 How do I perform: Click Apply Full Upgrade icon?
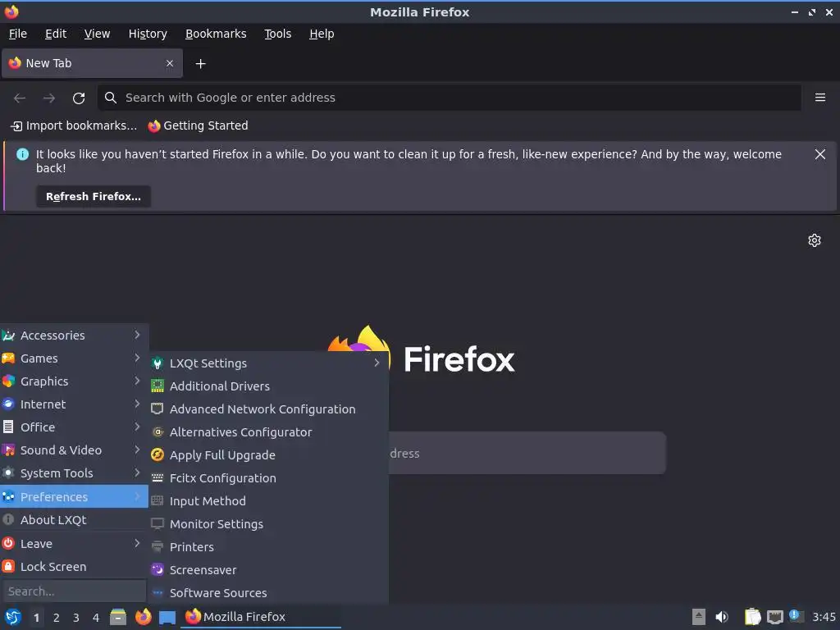pyautogui.click(x=157, y=454)
